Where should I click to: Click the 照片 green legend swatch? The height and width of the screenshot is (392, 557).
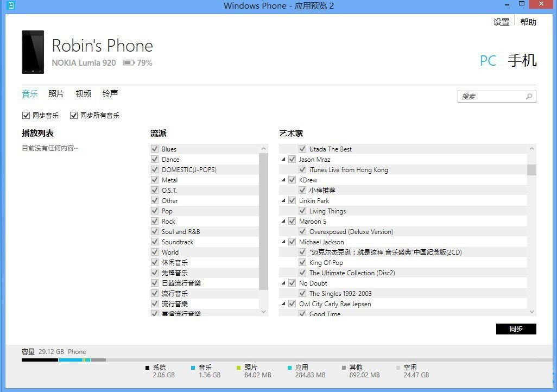point(238,368)
